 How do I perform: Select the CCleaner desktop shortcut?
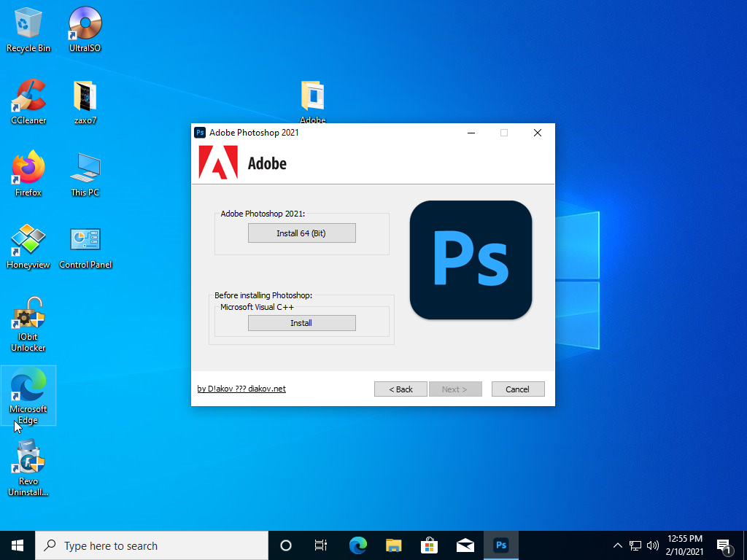[x=28, y=102]
